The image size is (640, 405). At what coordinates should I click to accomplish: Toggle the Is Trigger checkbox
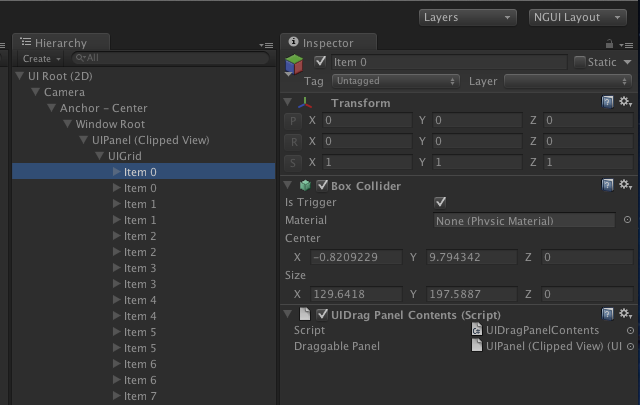(x=440, y=202)
